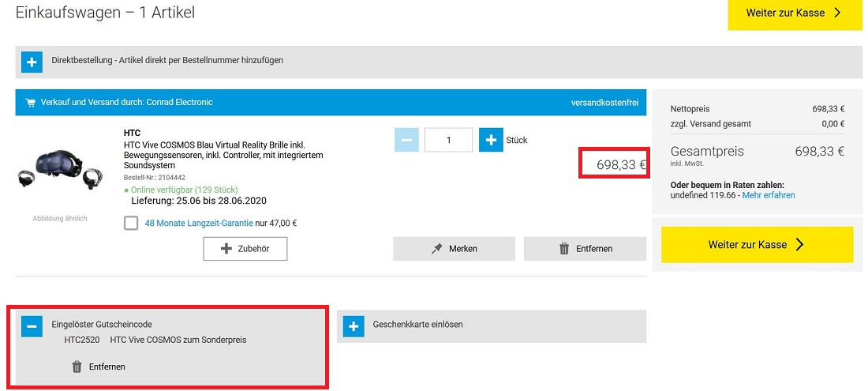This screenshot has height=391, width=868.
Task: Click the HTC brand name above the product title
Action: 132,133
